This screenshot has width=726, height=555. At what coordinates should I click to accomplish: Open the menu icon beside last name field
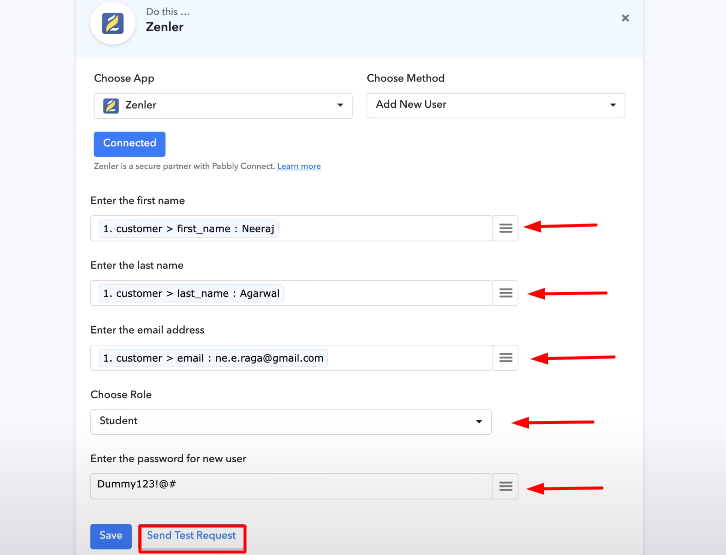pyautogui.click(x=506, y=293)
